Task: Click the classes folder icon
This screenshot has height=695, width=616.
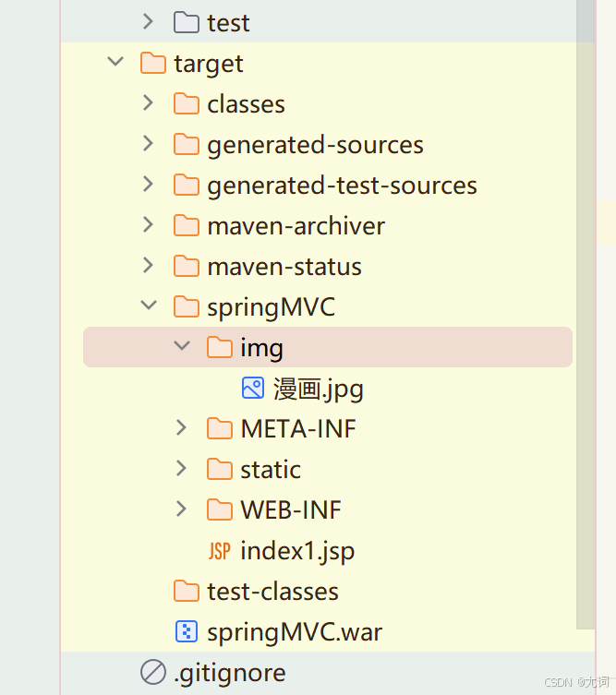Action: pyautogui.click(x=187, y=103)
